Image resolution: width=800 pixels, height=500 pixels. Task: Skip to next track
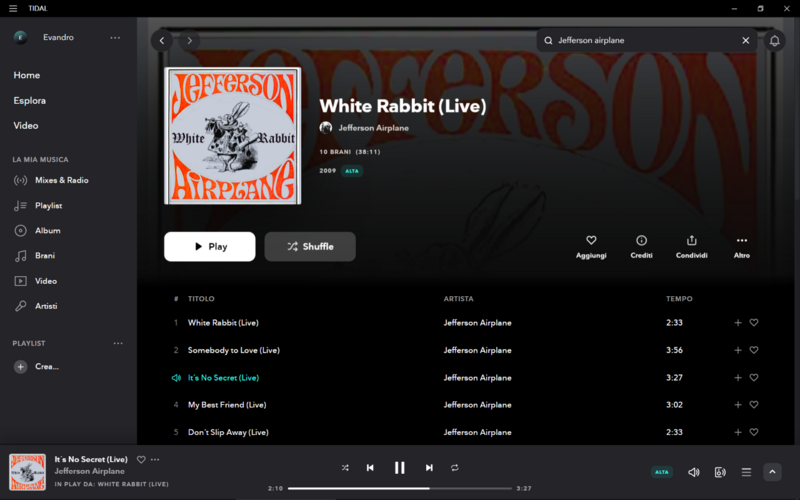429,467
